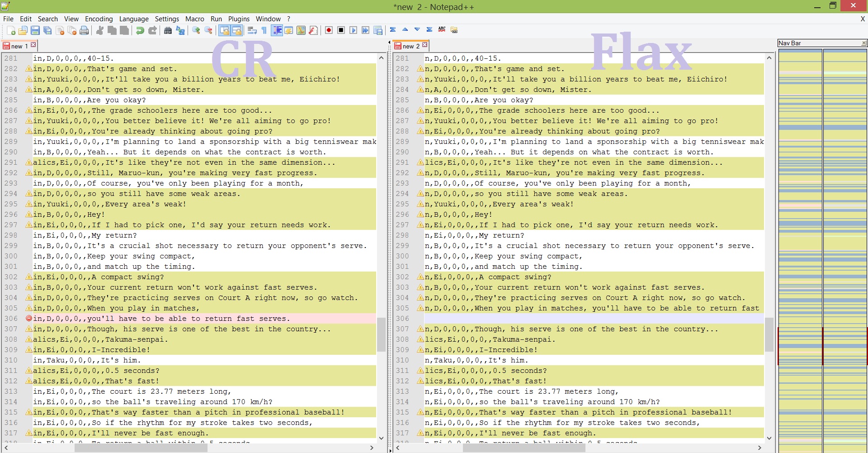Redo the edit via toolbar
Viewport: 868px width, 453px height.
click(x=152, y=30)
